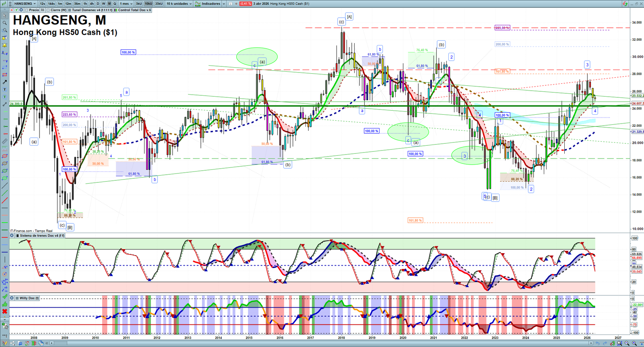This screenshot has width=644, height=347.
Task: Open the Precio list settings icon
Action: [42, 10]
